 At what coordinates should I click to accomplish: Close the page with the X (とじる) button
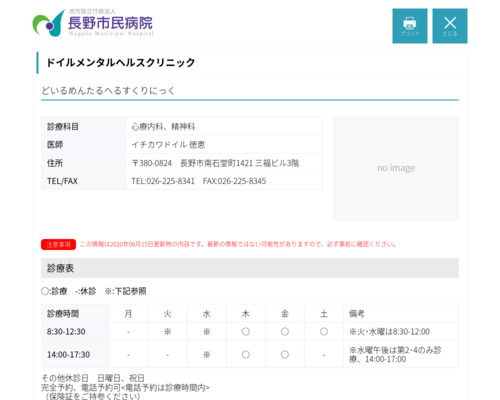[450, 26]
